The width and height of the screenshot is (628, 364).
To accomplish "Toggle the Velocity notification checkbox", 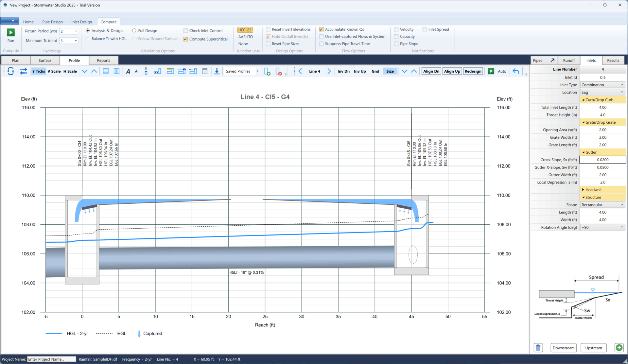I will (396, 29).
